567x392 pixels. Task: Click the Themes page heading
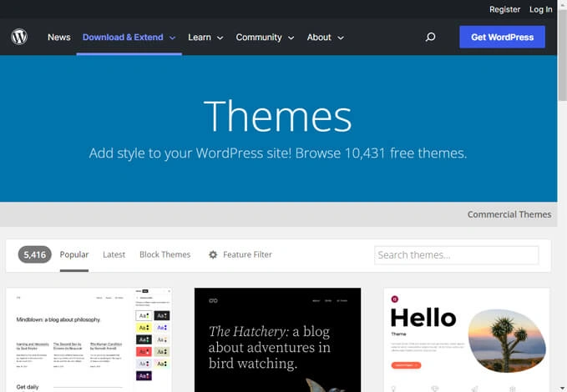pos(278,116)
